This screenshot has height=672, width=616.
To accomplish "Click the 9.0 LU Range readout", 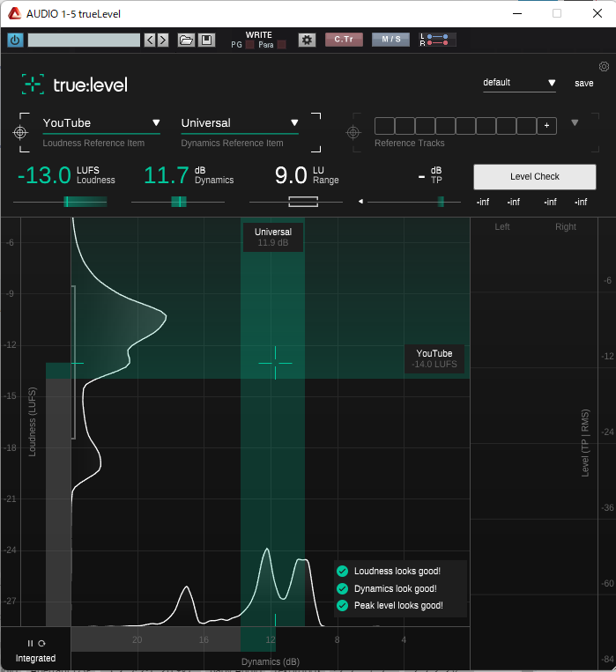I will (x=307, y=175).
